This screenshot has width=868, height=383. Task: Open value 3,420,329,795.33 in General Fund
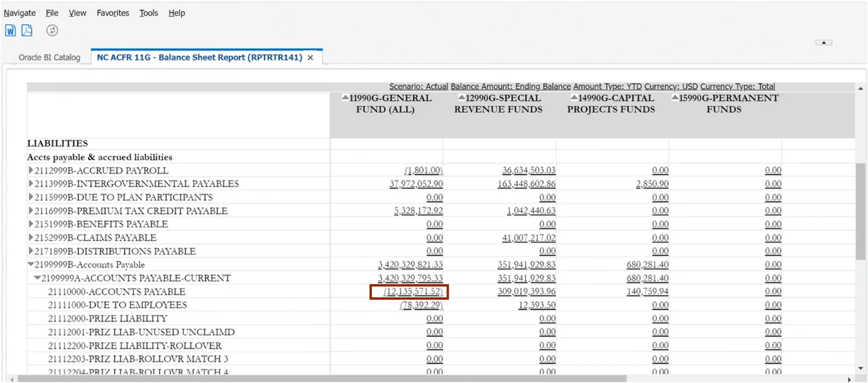[x=411, y=278]
